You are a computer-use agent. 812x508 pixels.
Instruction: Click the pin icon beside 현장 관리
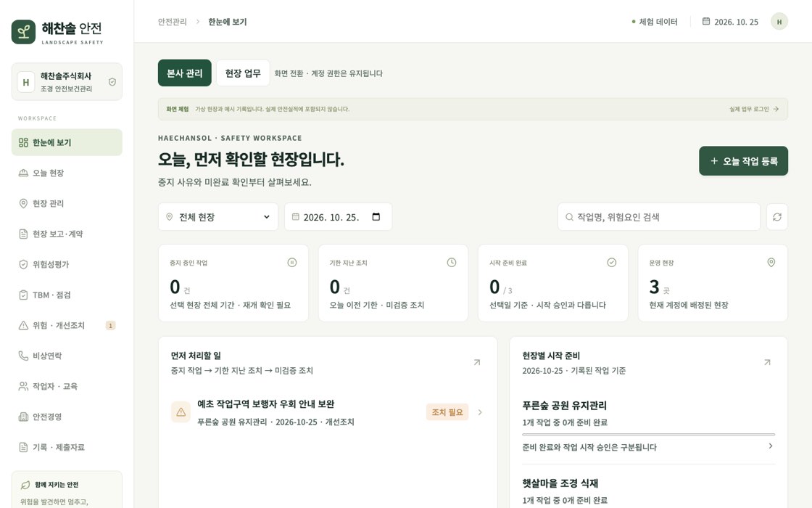23,203
